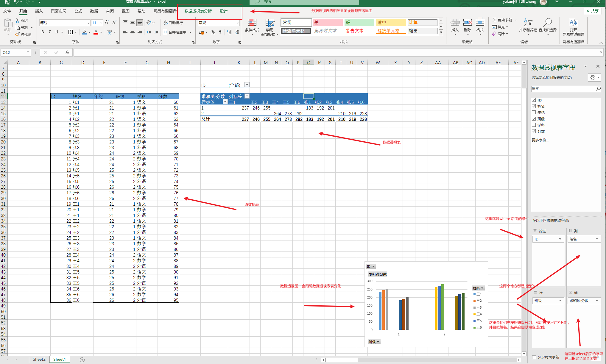Open the 数据透视表分析 ribbon tab

point(198,11)
